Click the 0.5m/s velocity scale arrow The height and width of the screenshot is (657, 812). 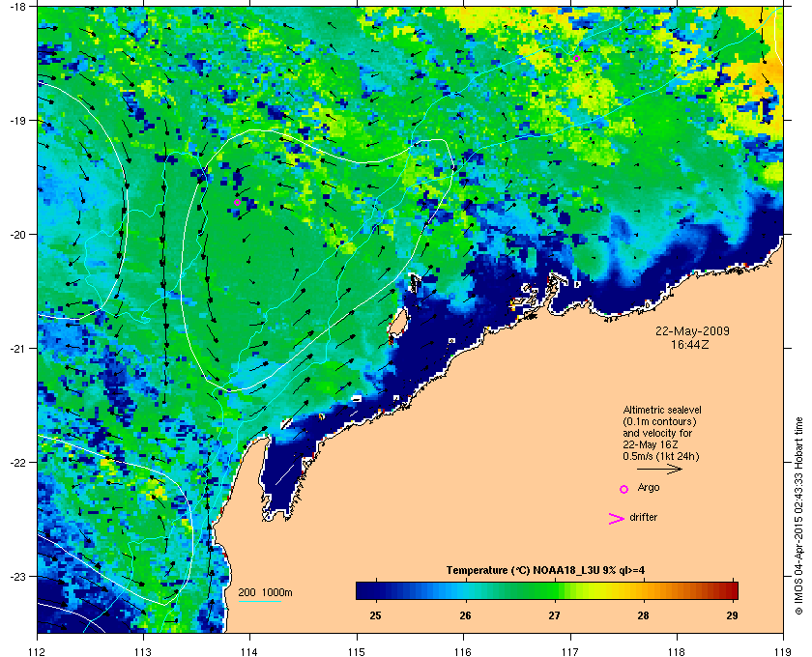click(x=659, y=470)
